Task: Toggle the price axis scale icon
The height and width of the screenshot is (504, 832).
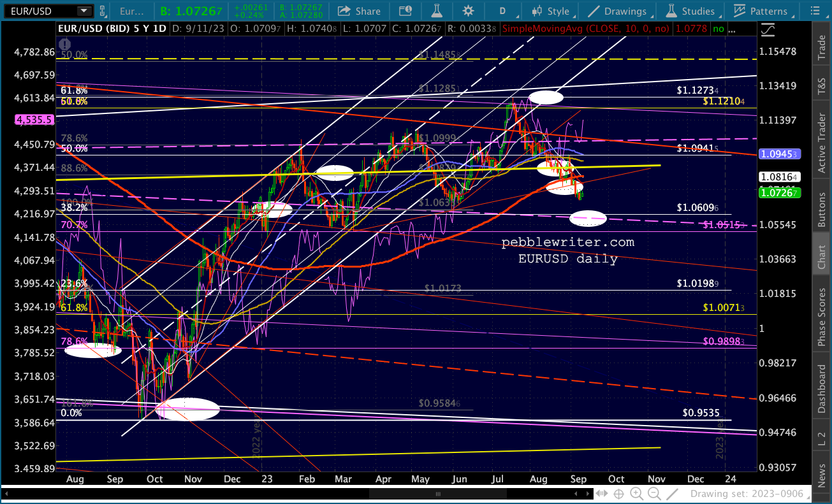Action: 768,29
